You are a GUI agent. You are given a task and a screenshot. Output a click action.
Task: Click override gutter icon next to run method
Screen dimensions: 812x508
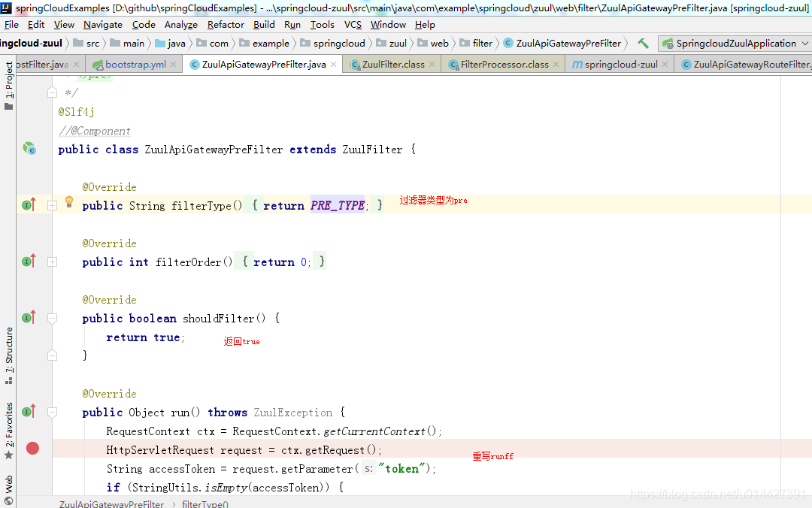pyautogui.click(x=29, y=412)
